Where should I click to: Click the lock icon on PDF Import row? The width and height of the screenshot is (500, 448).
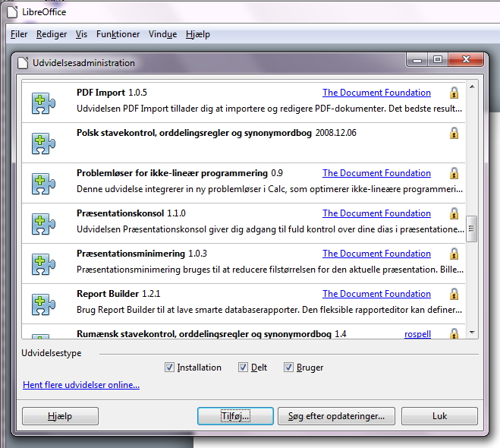pos(454,93)
